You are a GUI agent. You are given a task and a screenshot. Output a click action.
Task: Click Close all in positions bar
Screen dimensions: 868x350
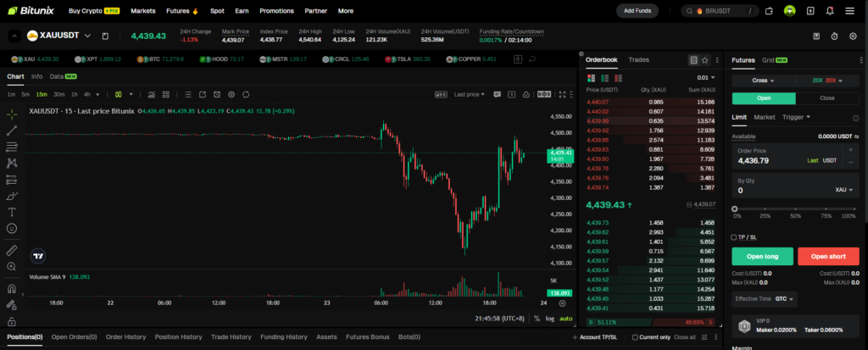click(x=685, y=336)
